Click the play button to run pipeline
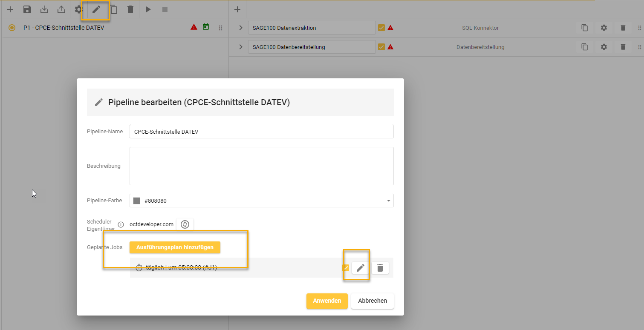 [148, 9]
